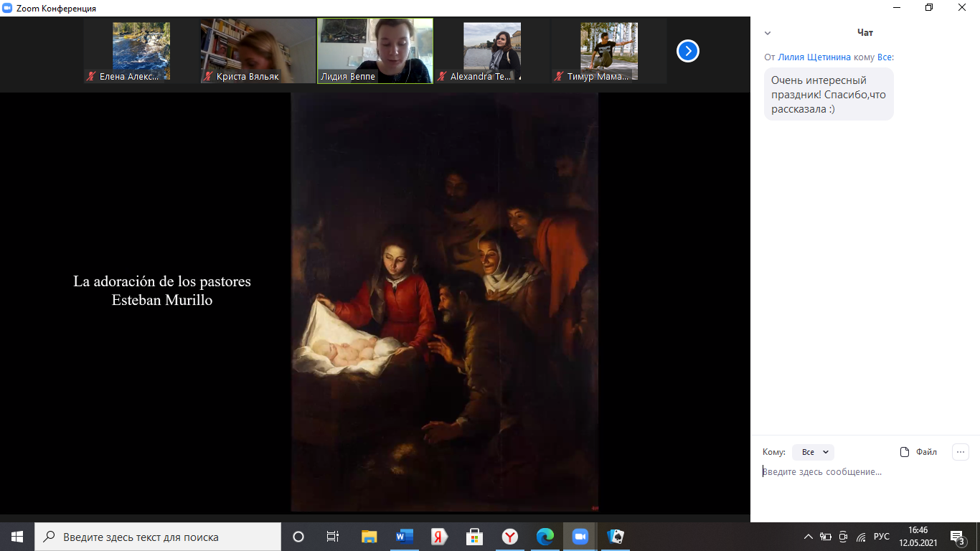
Task: Open the Wi-Fi network tray icon
Action: 861,537
